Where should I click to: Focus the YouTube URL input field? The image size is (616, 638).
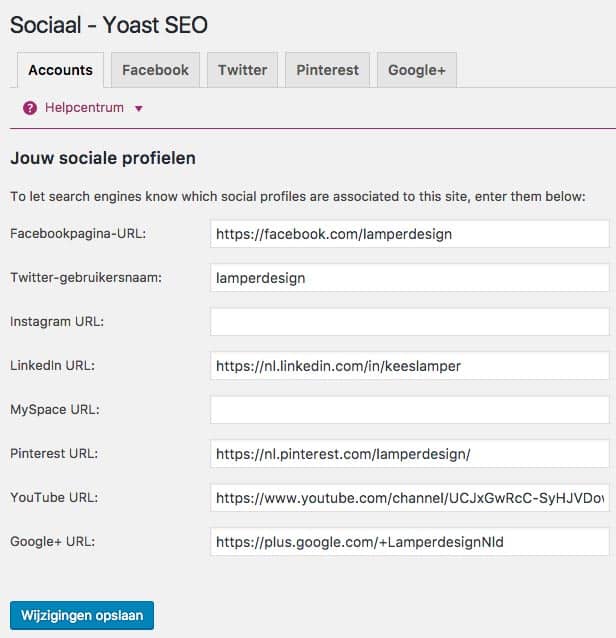click(410, 498)
